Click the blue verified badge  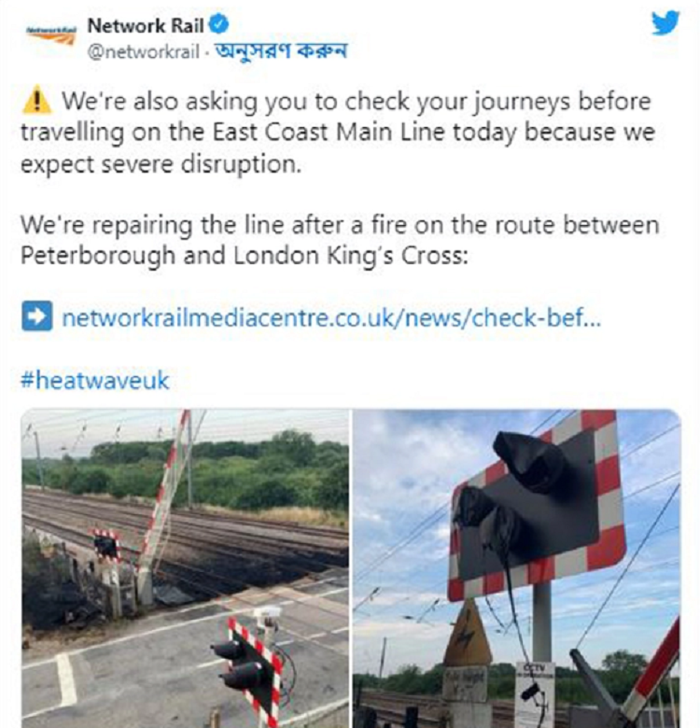pyautogui.click(x=218, y=24)
